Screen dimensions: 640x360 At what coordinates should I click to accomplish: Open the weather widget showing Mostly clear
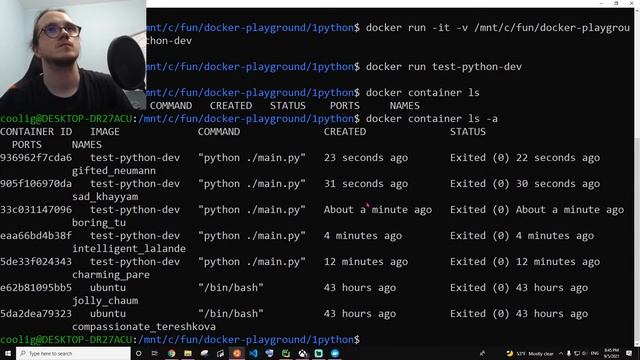click(x=530, y=353)
